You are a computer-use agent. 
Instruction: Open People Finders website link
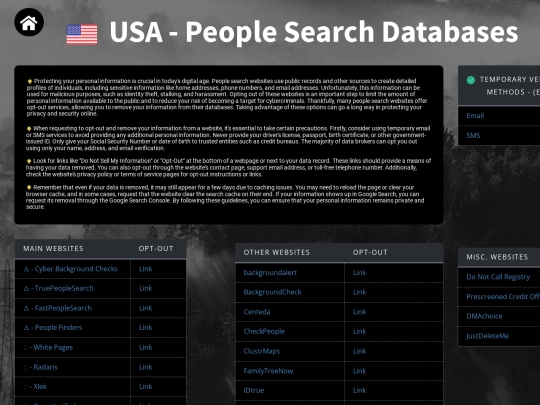pos(58,328)
